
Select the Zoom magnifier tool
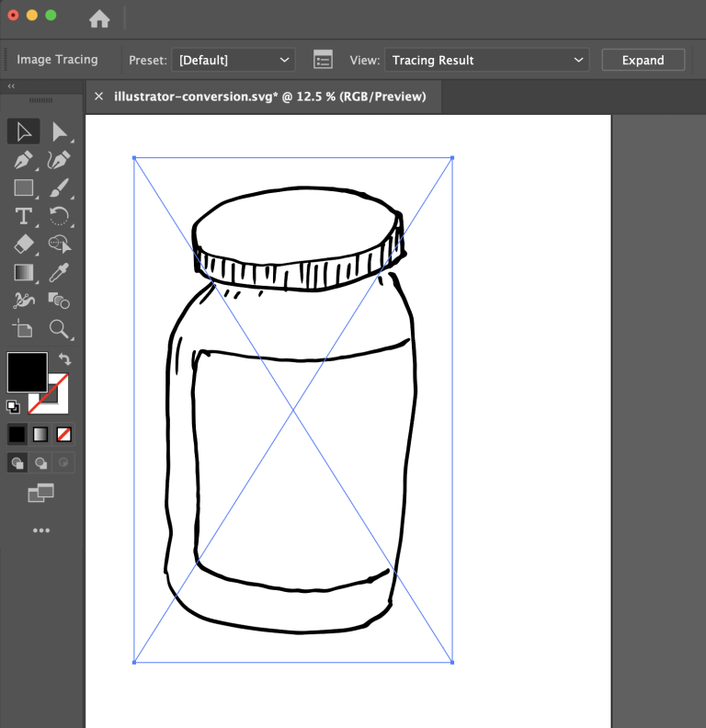(60, 329)
